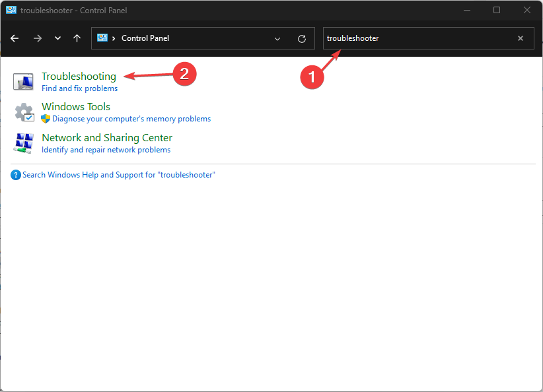Image resolution: width=543 pixels, height=392 pixels.
Task: Expand the breadcrumb chevron before Control Panel
Action: 114,38
